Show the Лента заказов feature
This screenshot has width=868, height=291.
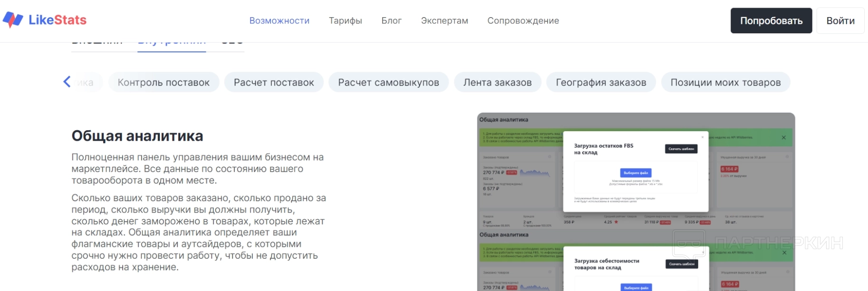(497, 82)
